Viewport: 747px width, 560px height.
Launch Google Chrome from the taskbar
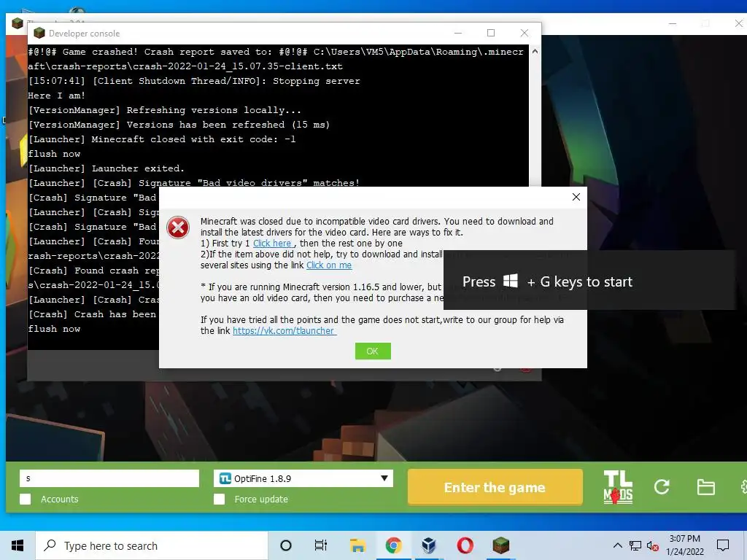(x=393, y=545)
